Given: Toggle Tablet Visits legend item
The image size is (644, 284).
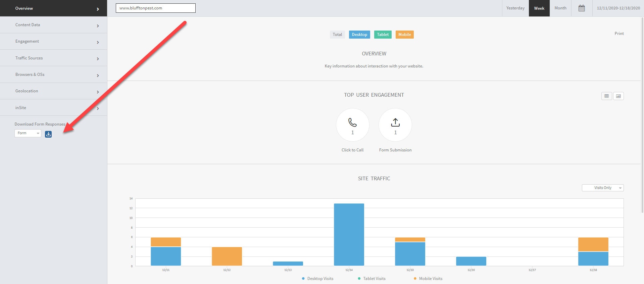Looking at the screenshot, I should (x=371, y=279).
